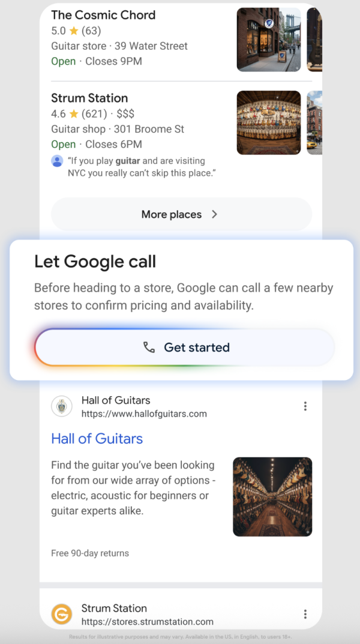Click the reviewer avatar under Strum Station
This screenshot has height=644, width=360.
[57, 161]
